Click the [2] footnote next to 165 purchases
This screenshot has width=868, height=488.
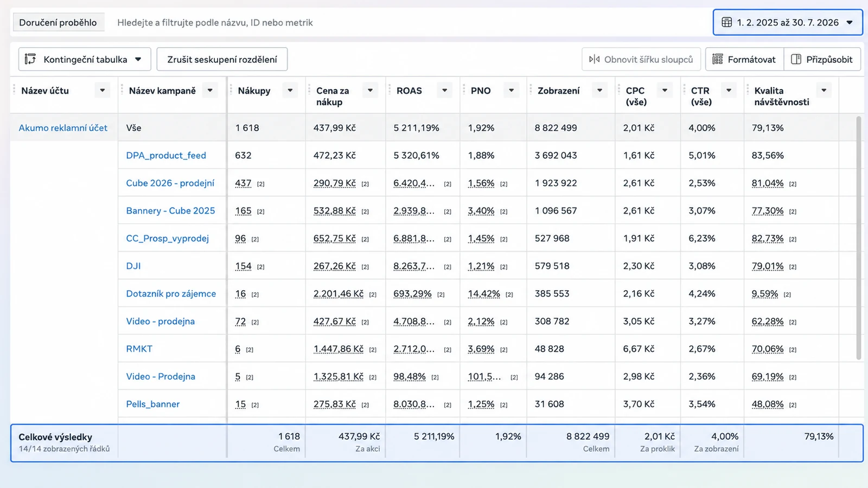point(260,211)
